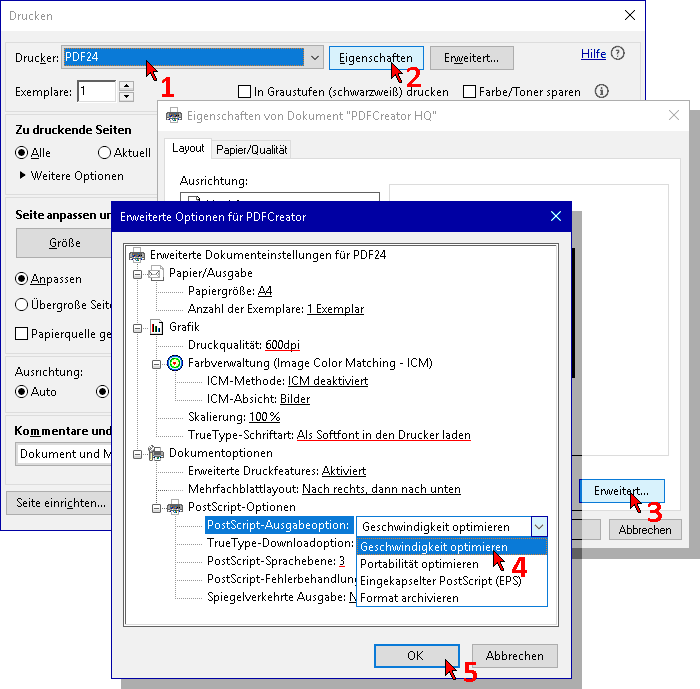Click the info icon beside Farbe/Toner sparen

click(x=601, y=91)
